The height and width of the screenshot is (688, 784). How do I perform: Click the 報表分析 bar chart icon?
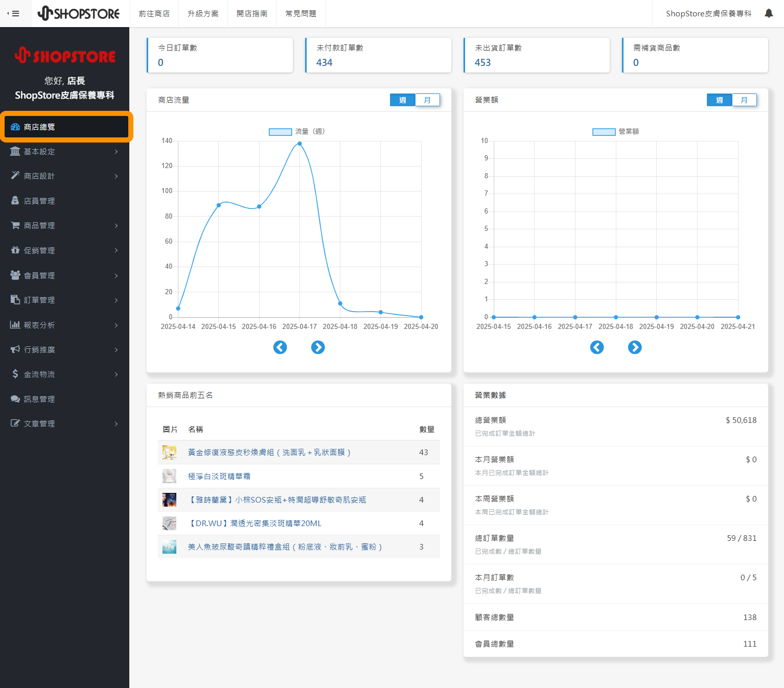coord(15,325)
